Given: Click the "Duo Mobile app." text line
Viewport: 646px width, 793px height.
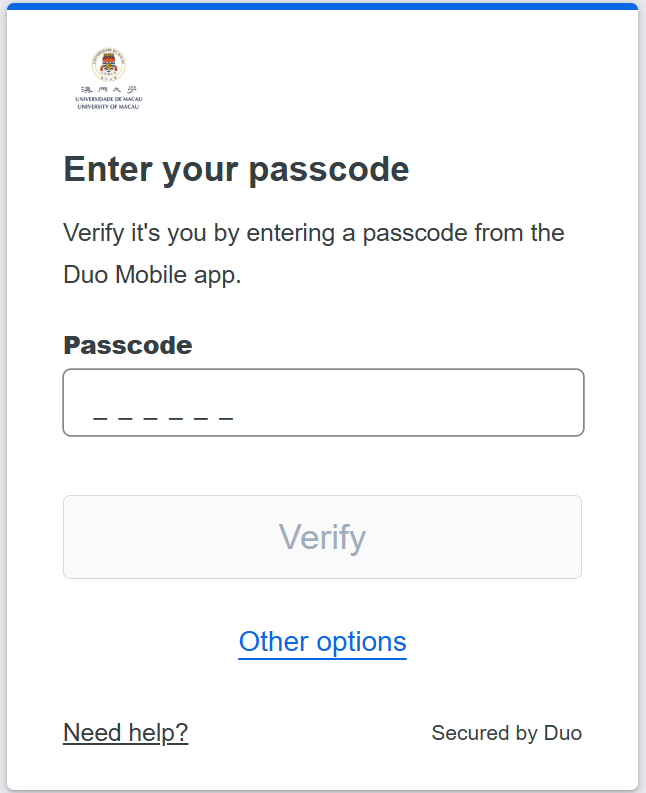Looking at the screenshot, I should [x=152, y=275].
